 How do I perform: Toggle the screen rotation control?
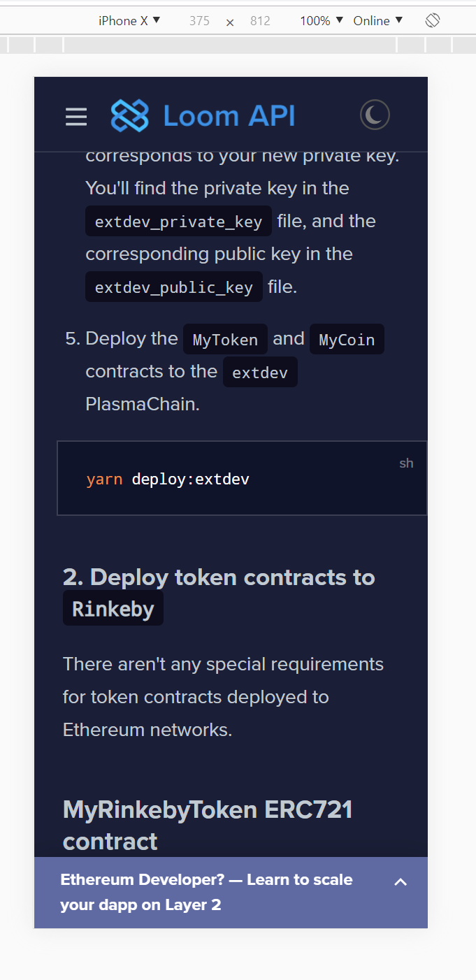pos(432,20)
